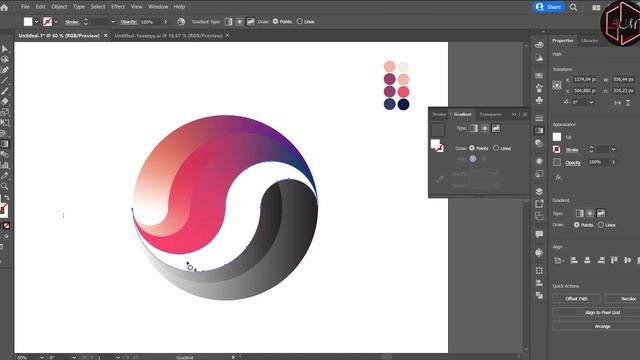Expand opacity arrow in Appearance section
This screenshot has height=360, width=640.
pos(613,162)
